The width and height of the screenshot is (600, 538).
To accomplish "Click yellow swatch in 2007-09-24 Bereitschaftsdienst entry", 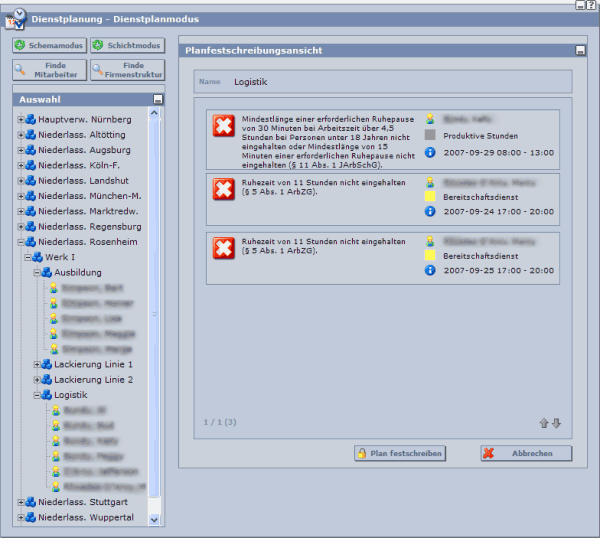I will pyautogui.click(x=430, y=196).
